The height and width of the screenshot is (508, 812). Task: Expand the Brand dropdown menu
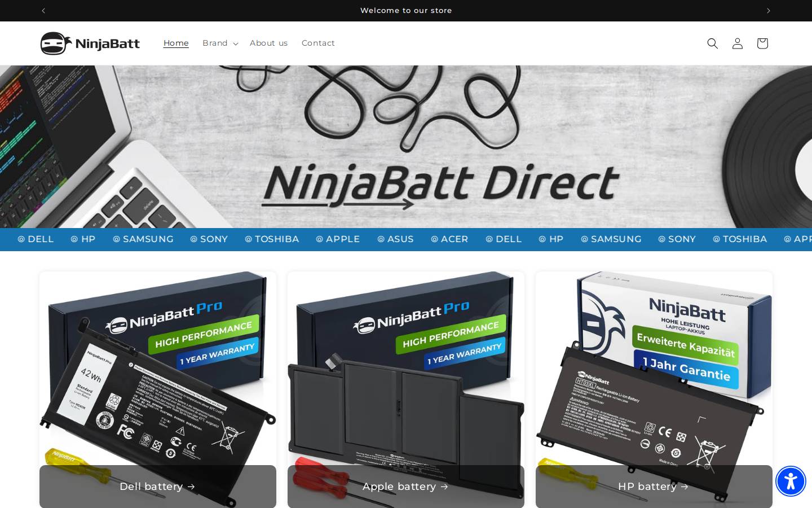pos(220,43)
